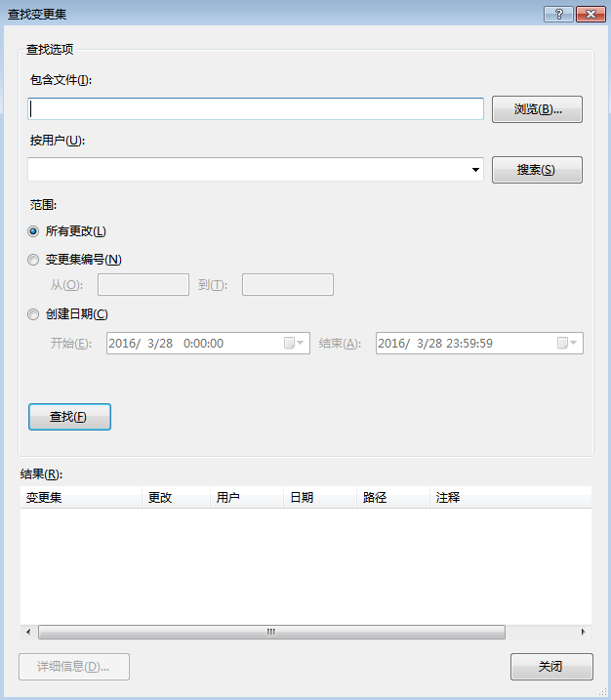Viewport: 611px width, 700px height.
Task: Close the 查找变更集 dialog window
Action: [x=591, y=13]
